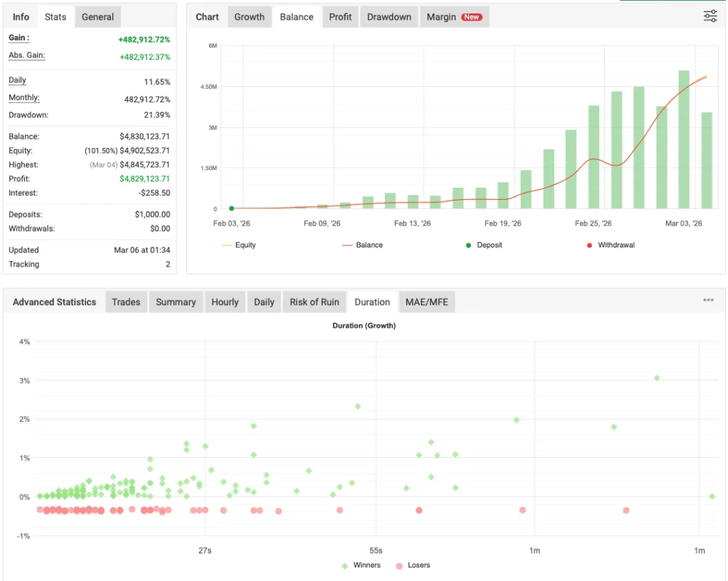Open the Profit chart tab
Image resolution: width=728 pixels, height=581 pixels.
coord(340,16)
